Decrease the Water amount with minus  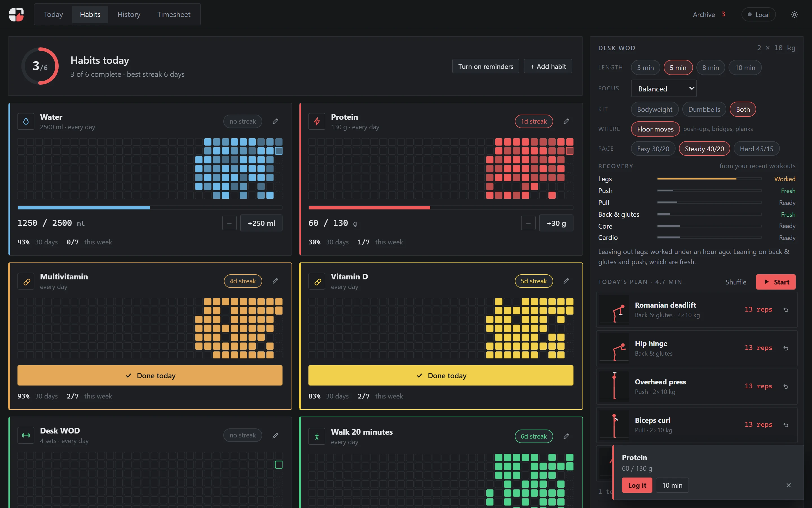230,223
